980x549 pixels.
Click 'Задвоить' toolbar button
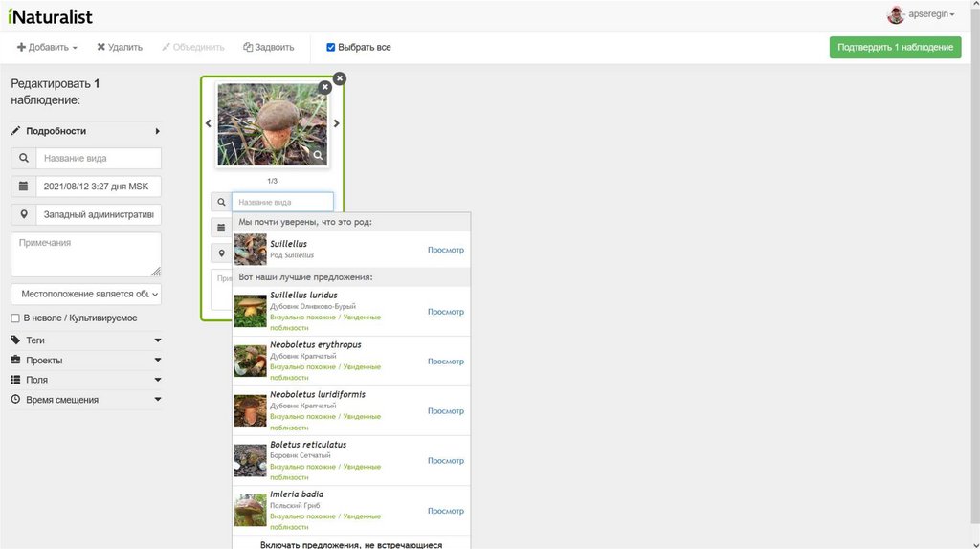[x=269, y=47]
